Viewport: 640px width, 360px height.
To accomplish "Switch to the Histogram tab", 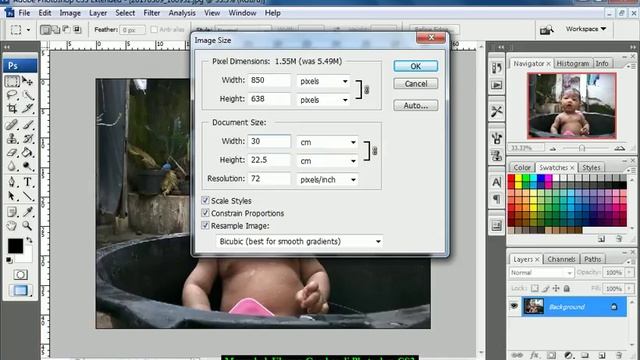I will pos(572,64).
